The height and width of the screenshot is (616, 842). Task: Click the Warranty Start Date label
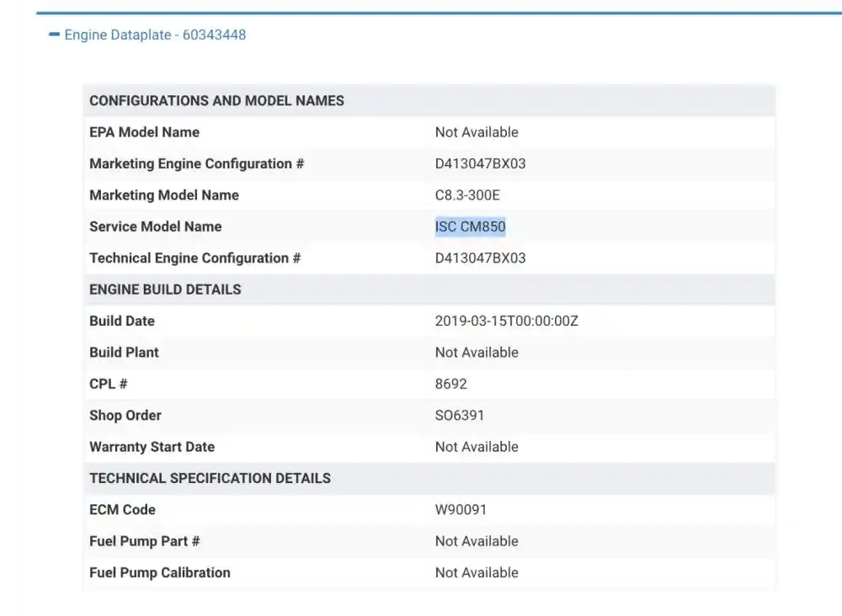(152, 447)
